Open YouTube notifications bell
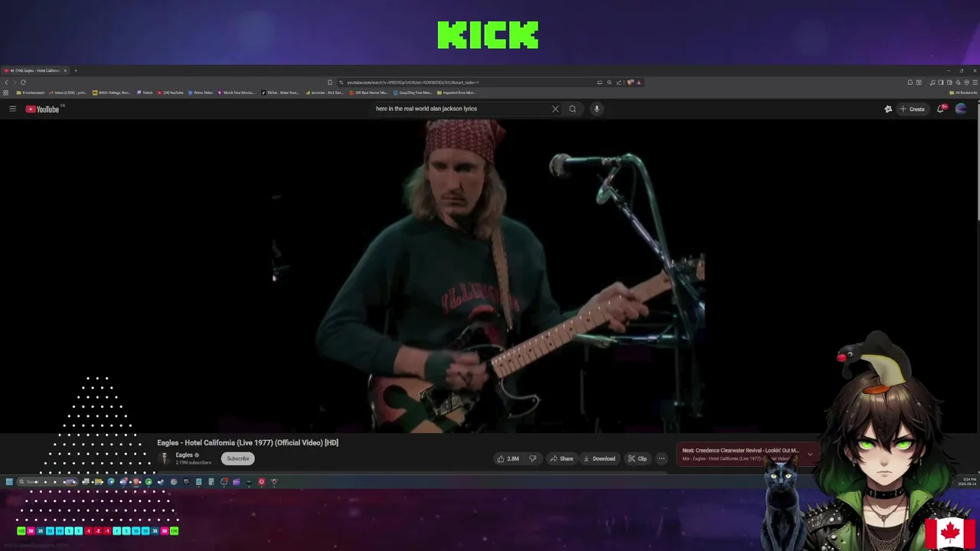 click(941, 109)
